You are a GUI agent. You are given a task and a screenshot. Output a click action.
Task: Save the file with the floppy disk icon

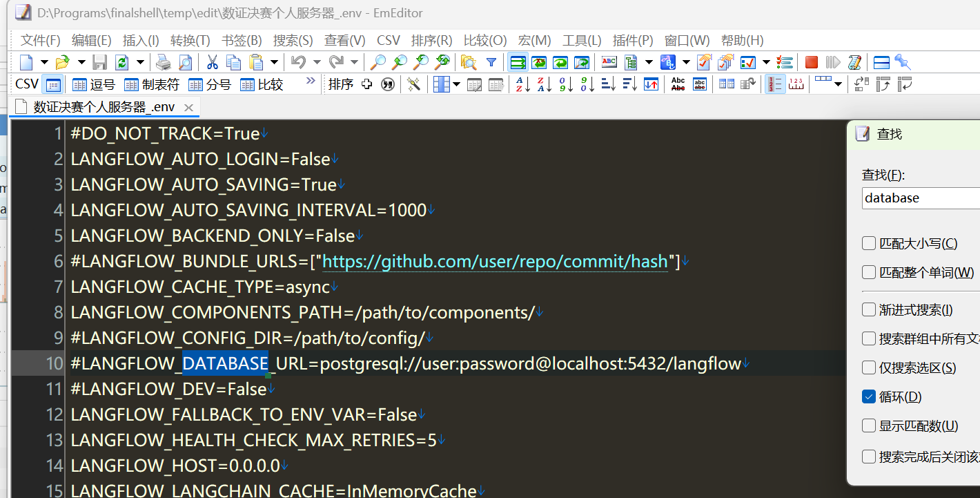pos(100,62)
